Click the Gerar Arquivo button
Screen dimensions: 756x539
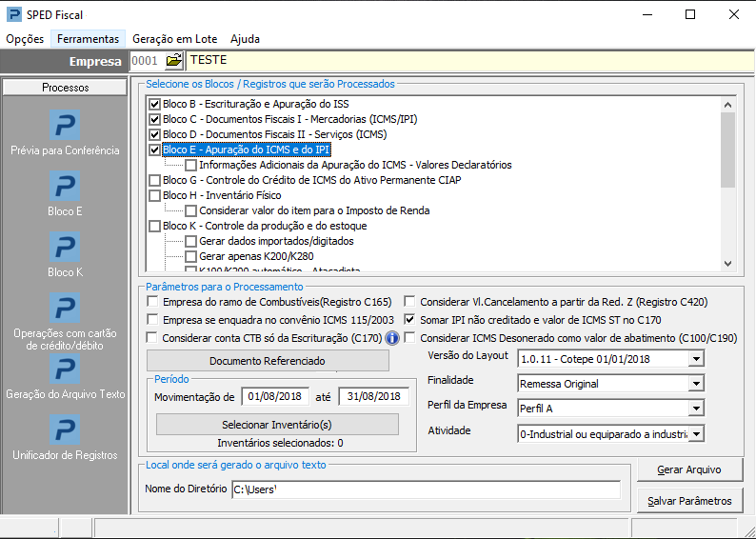689,469
